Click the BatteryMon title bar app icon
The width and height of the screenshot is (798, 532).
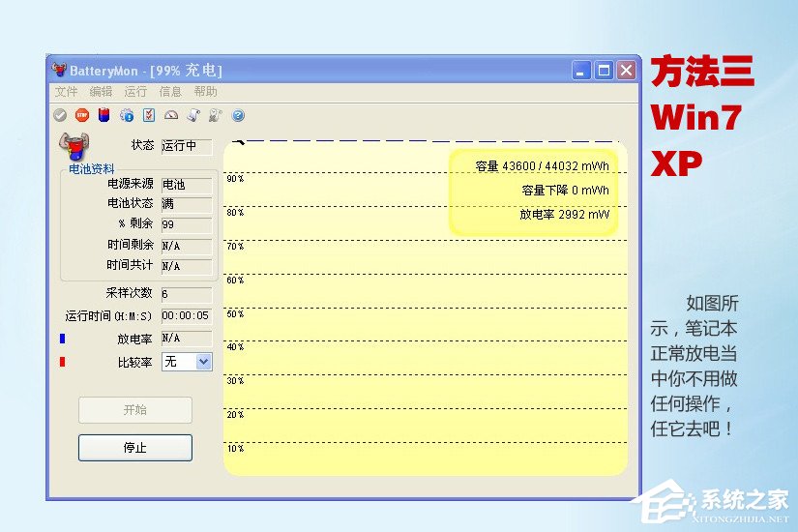tap(59, 70)
